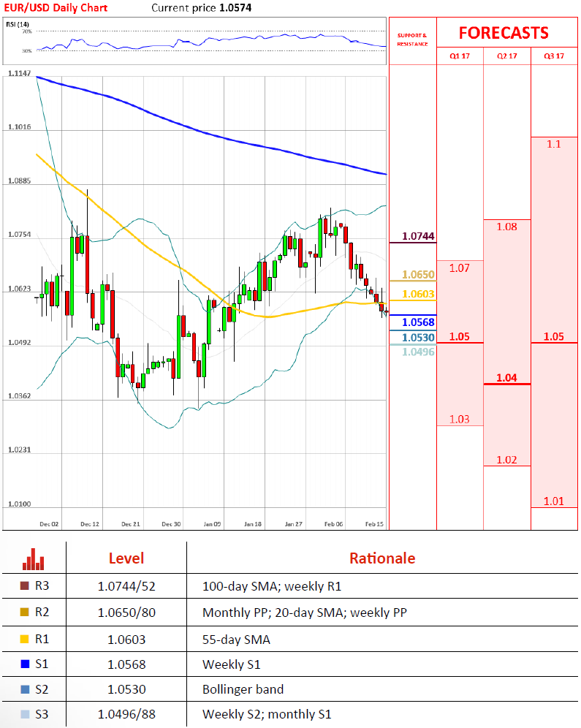Select the R3 dark red color swatch

point(25,586)
